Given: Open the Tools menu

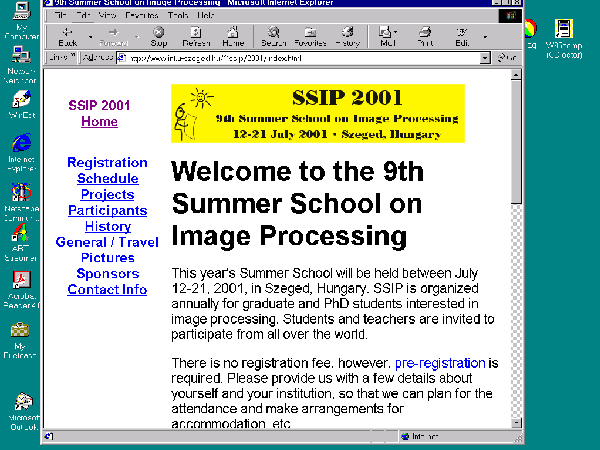Looking at the screenshot, I should 178,16.
